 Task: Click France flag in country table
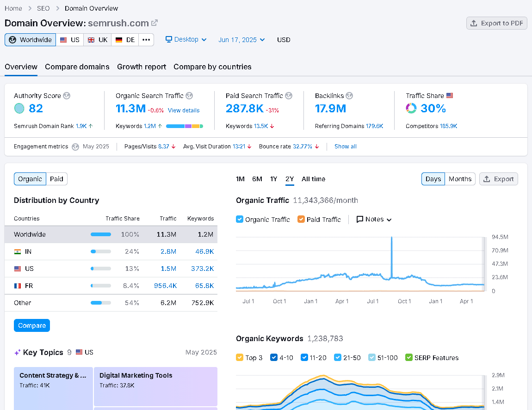17,286
